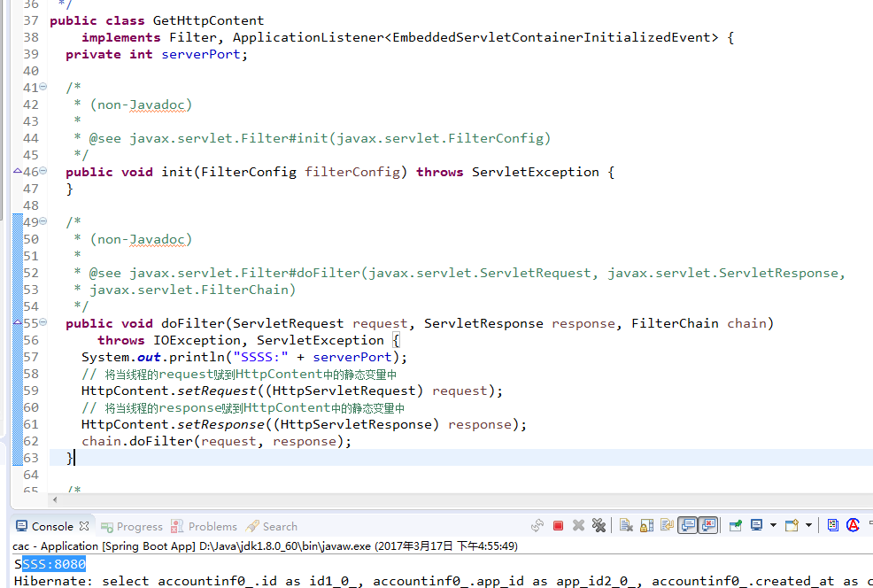Open the Open Console dropdown arrow

point(808,525)
